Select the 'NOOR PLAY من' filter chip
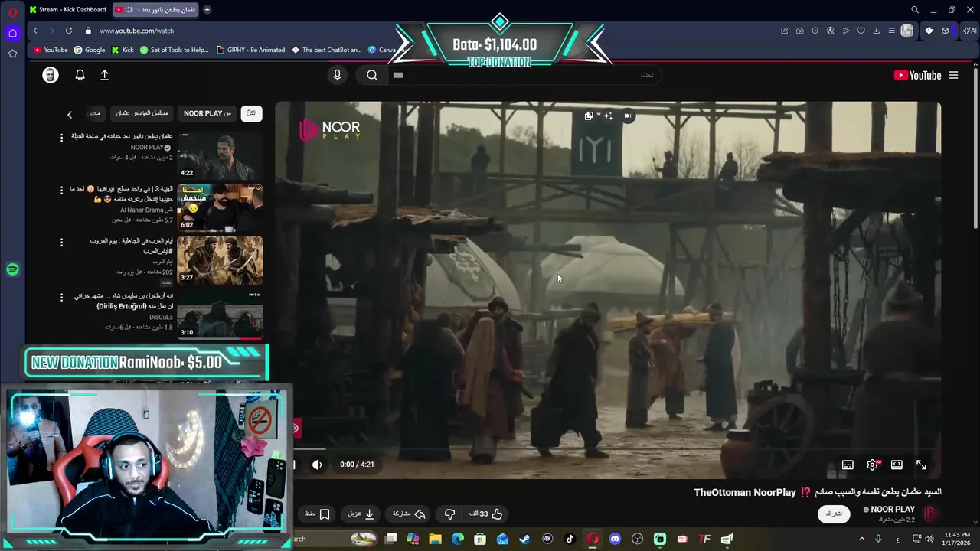980x551 pixels. click(x=207, y=113)
